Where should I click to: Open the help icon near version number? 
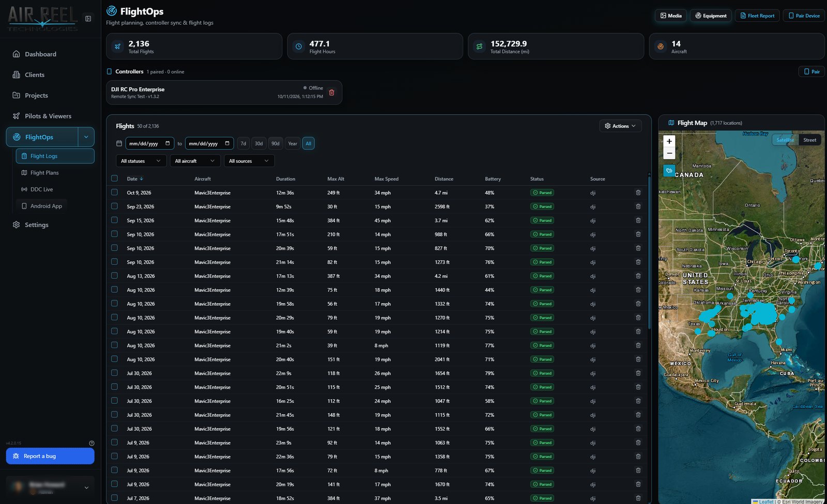click(91, 443)
